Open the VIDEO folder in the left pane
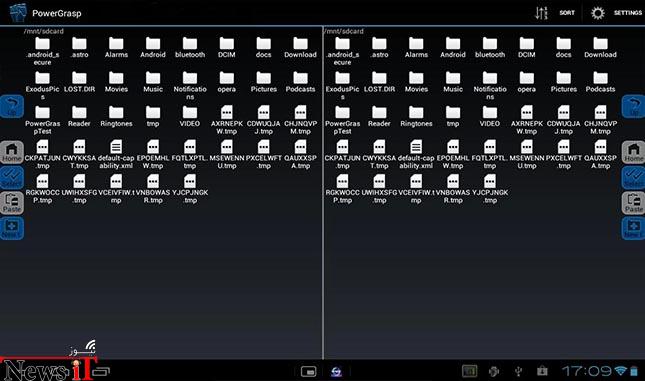Screen dimensions: 645x381 click(x=190, y=117)
